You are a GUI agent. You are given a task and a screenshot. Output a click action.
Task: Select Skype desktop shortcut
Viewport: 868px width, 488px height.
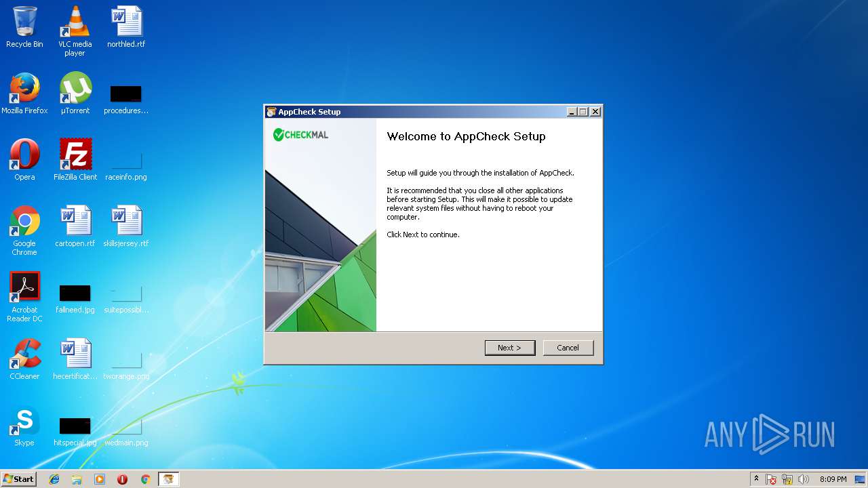[x=24, y=426]
